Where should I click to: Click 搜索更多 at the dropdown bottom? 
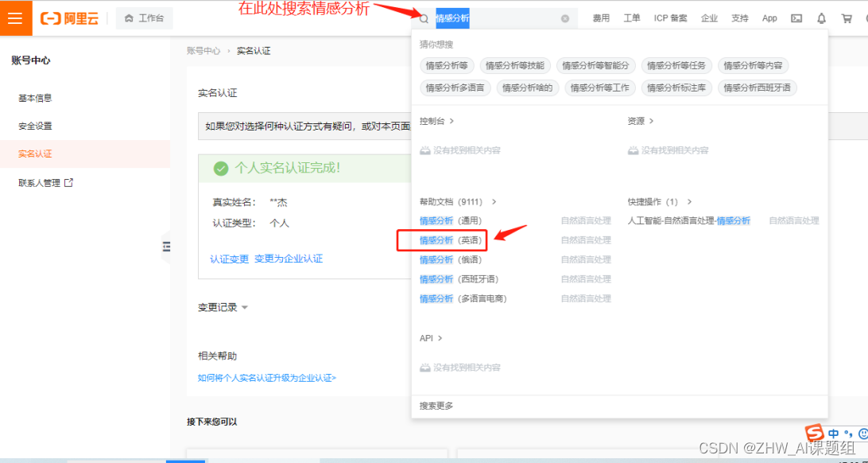click(x=436, y=406)
